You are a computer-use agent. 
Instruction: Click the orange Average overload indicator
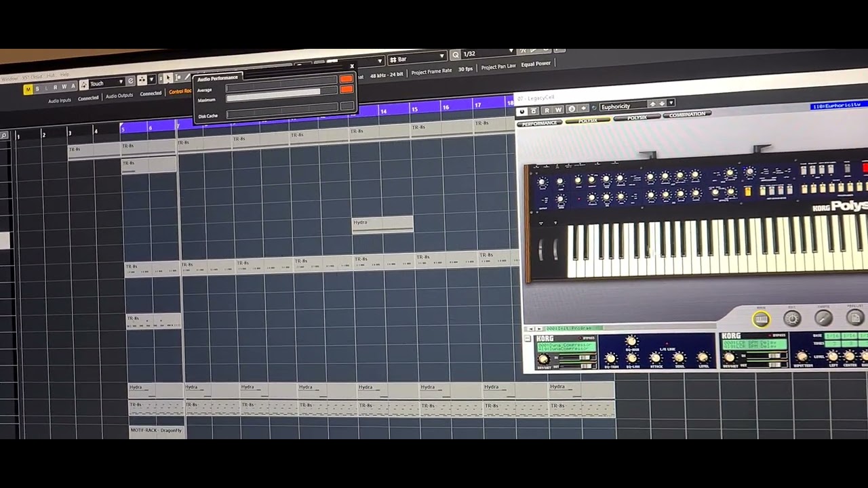click(347, 79)
